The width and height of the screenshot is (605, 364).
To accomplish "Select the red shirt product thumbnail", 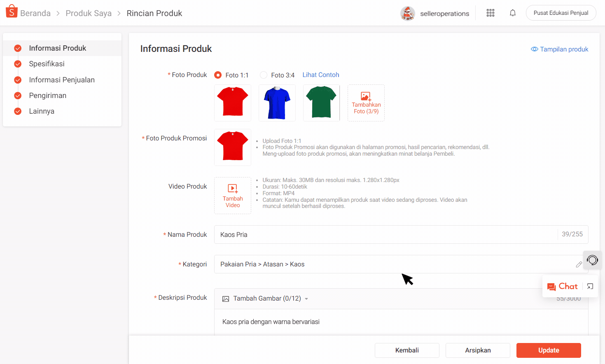I will point(233,103).
